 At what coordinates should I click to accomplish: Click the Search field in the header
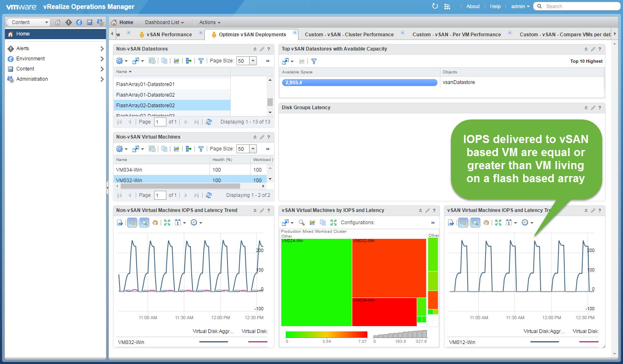coord(577,7)
